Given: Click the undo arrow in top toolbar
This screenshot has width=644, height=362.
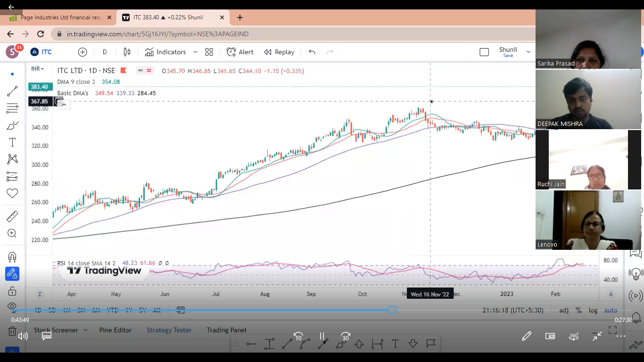Looking at the screenshot, I should point(312,52).
